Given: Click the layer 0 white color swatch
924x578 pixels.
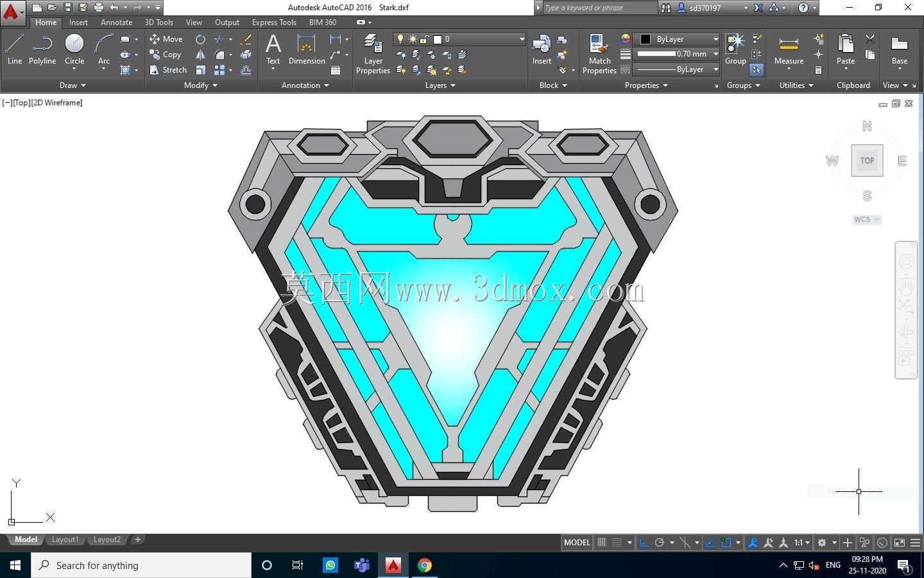Looking at the screenshot, I should coord(438,39).
